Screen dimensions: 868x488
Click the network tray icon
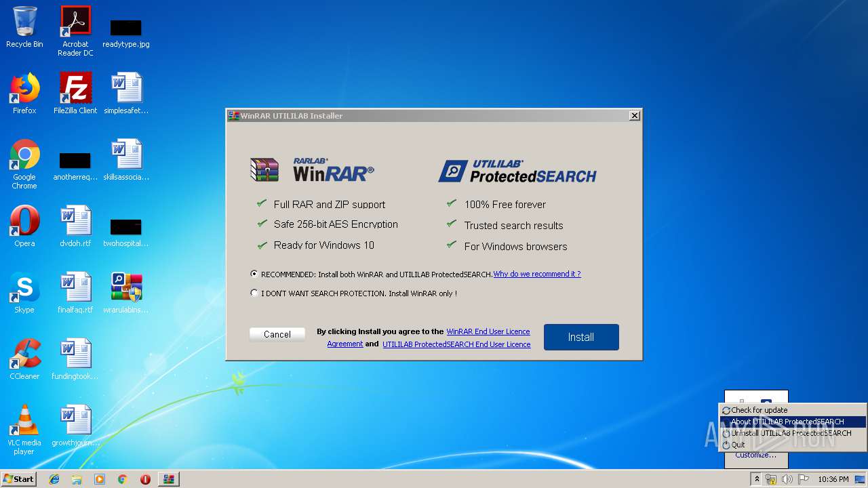771,479
